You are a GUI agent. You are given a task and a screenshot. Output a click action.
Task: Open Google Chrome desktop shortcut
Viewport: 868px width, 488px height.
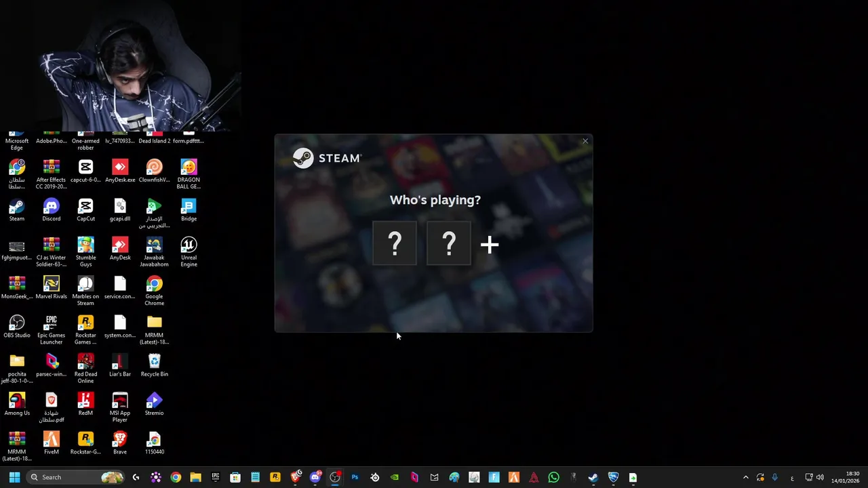[154, 291]
